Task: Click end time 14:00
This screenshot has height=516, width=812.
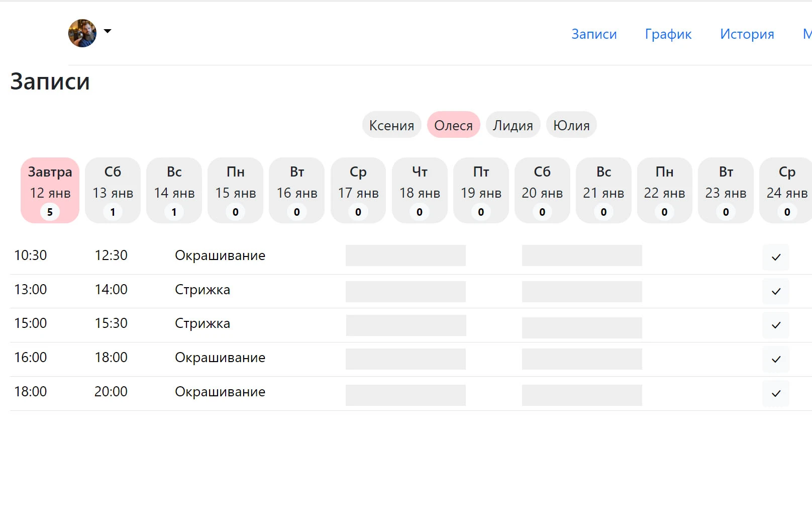Action: coord(111,290)
